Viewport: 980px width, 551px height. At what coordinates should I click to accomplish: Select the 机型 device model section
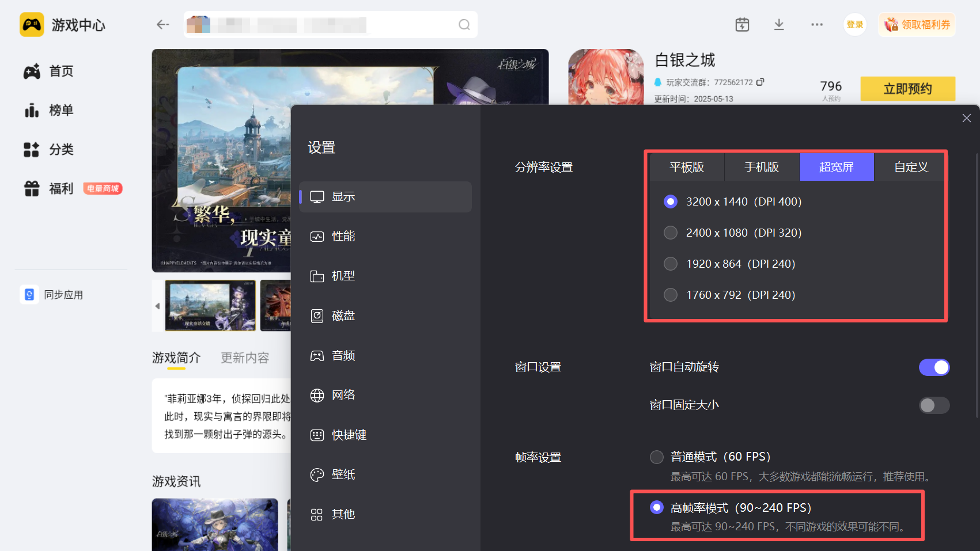click(385, 276)
